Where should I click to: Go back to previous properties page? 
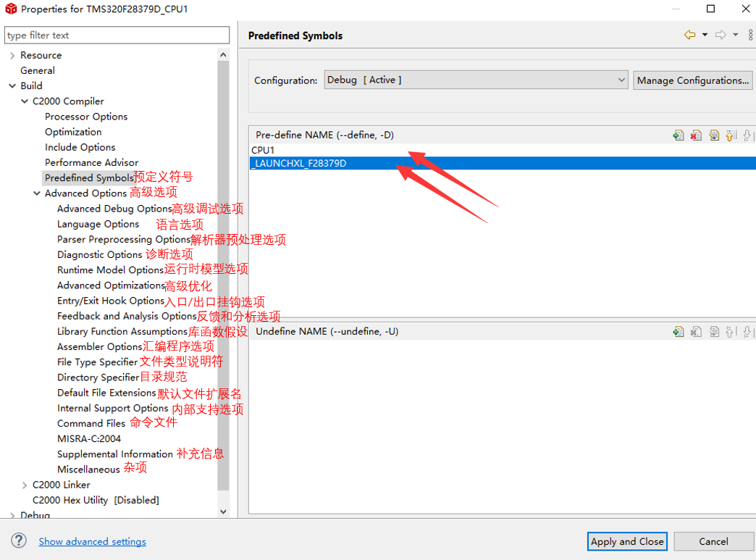tap(690, 35)
